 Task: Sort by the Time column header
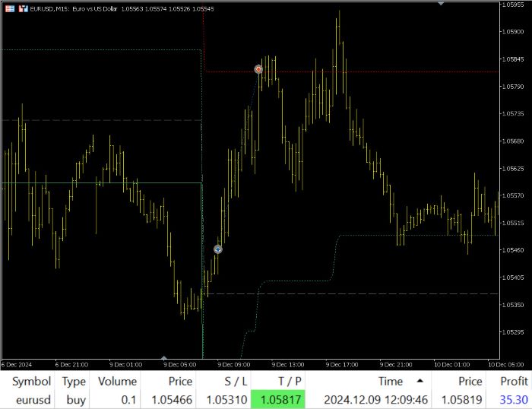[391, 381]
